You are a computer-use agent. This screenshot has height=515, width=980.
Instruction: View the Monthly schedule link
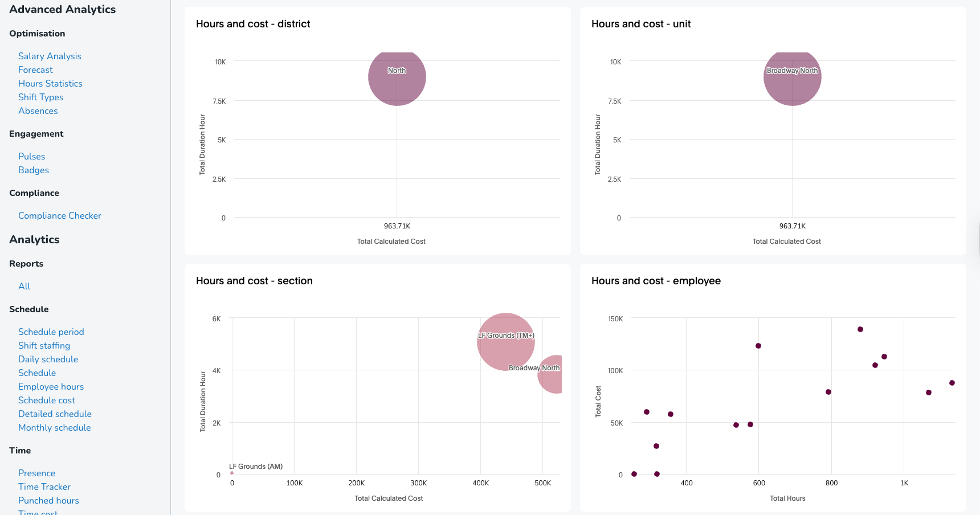(x=54, y=427)
